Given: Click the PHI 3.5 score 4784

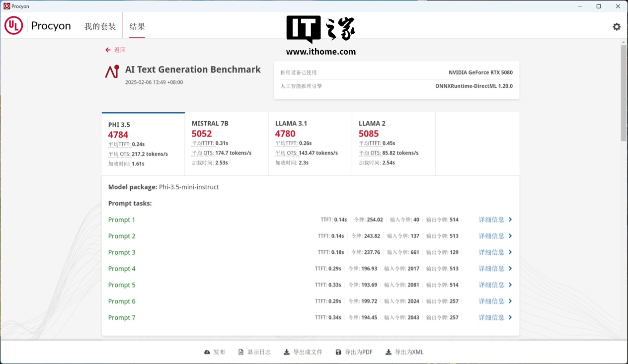Looking at the screenshot, I should coord(118,135).
